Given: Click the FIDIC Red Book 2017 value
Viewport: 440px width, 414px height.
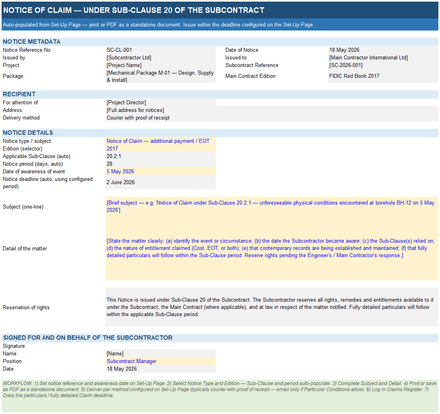Looking at the screenshot, I should 383,76.
